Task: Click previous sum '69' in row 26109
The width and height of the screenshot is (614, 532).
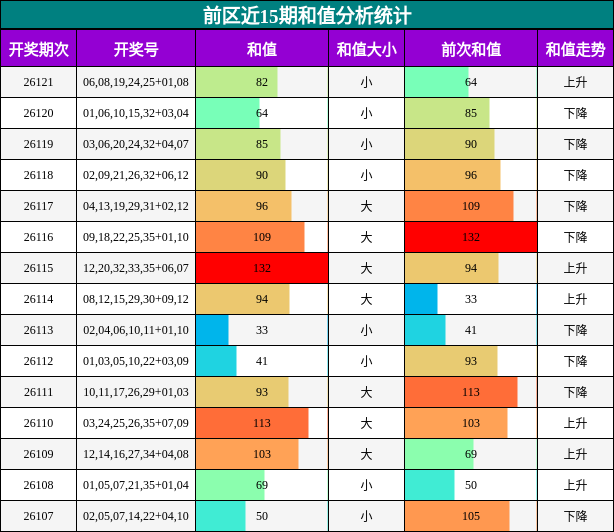Action: click(x=471, y=454)
